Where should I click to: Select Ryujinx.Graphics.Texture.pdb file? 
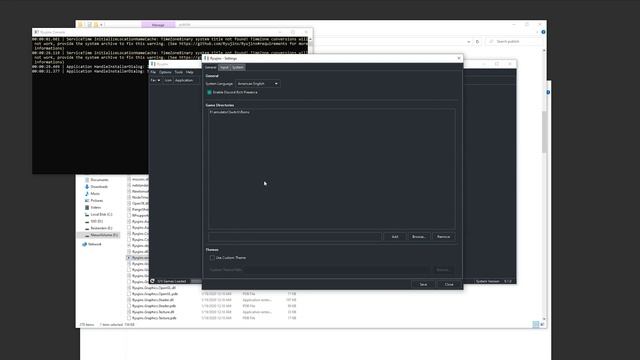154,318
